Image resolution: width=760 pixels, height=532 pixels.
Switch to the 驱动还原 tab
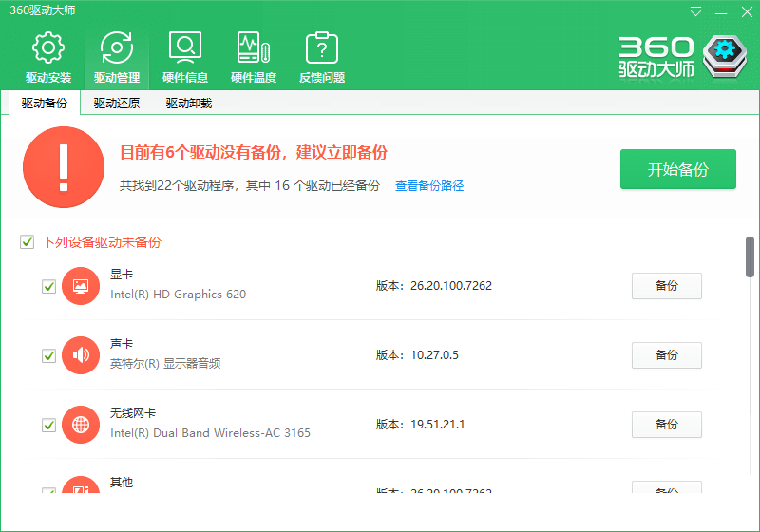[x=116, y=104]
